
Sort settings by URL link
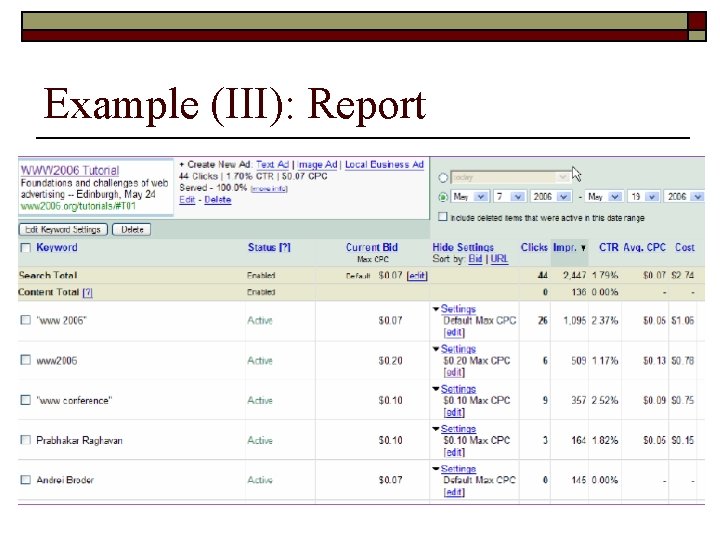click(x=499, y=259)
